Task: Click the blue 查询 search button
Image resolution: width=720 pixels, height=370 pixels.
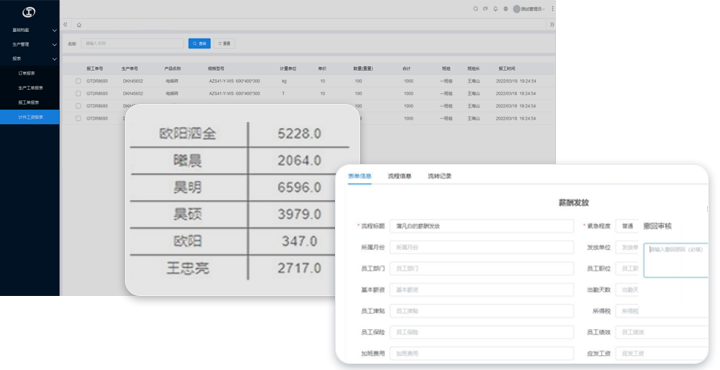Action: coord(199,43)
